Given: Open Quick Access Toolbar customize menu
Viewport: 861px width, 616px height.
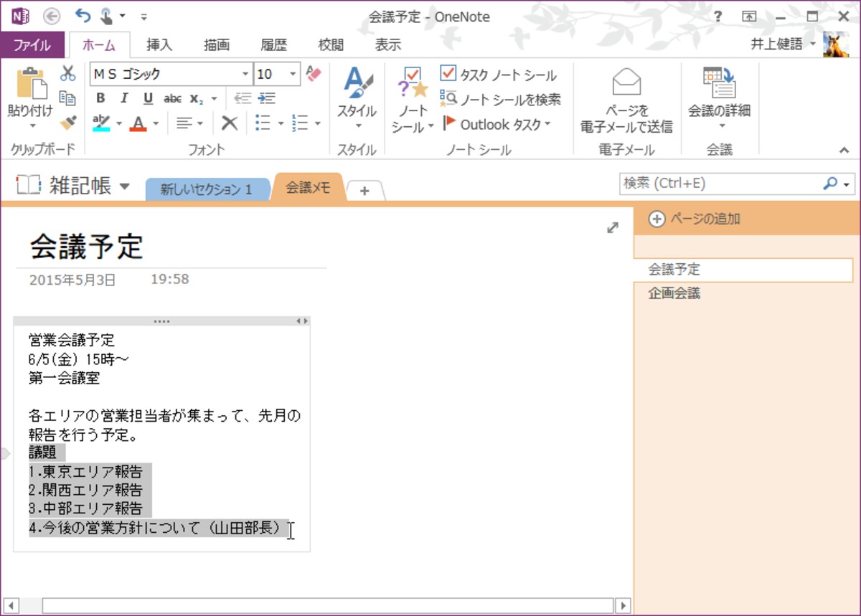Looking at the screenshot, I should pos(144,16).
